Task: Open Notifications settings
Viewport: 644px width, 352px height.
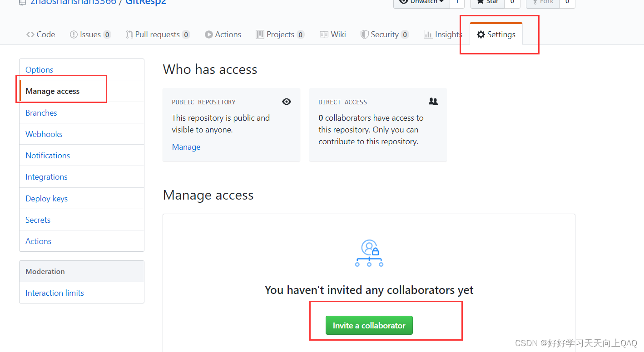Action: point(82,155)
